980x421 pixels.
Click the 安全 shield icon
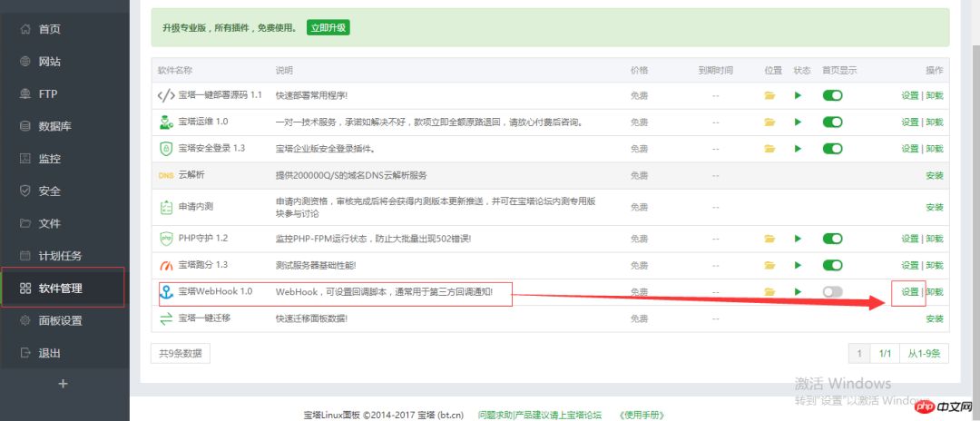25,191
